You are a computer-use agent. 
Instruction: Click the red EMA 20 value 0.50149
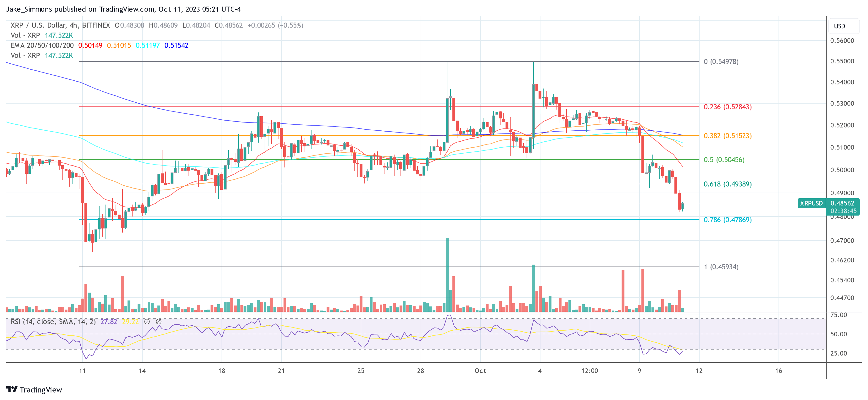pyautogui.click(x=90, y=45)
